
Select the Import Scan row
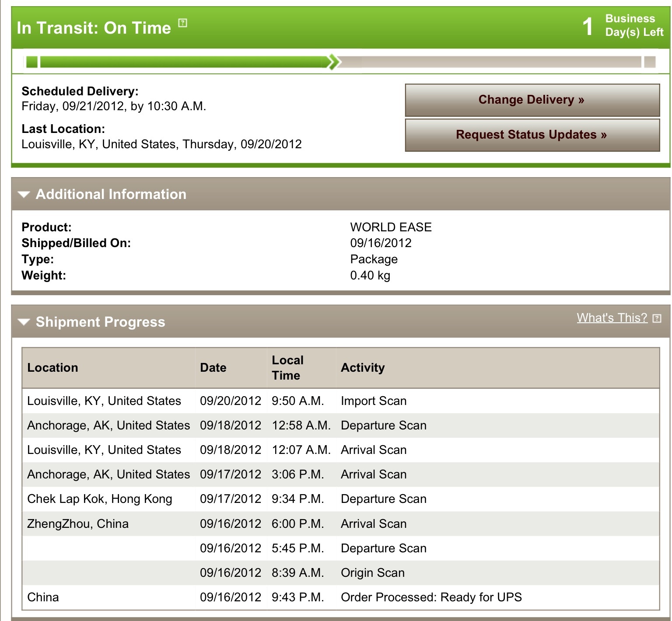coord(341,401)
